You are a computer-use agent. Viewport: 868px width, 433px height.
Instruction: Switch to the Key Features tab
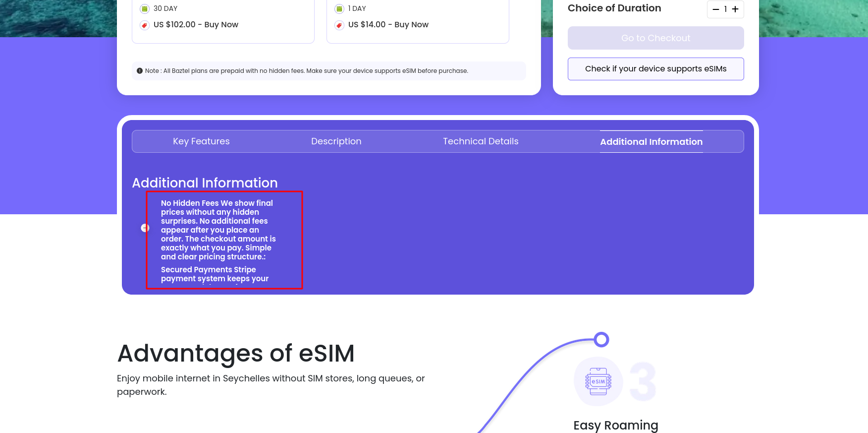coord(201,141)
